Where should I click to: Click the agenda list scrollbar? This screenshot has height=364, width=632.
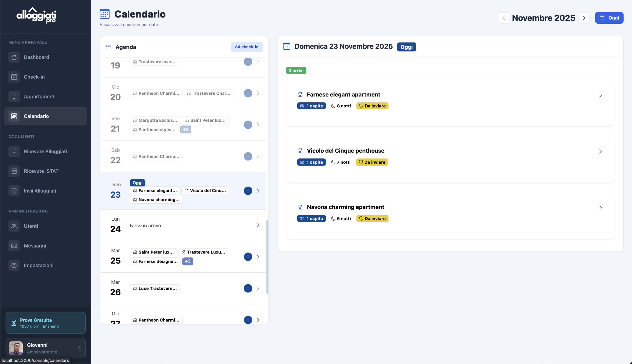point(267,257)
